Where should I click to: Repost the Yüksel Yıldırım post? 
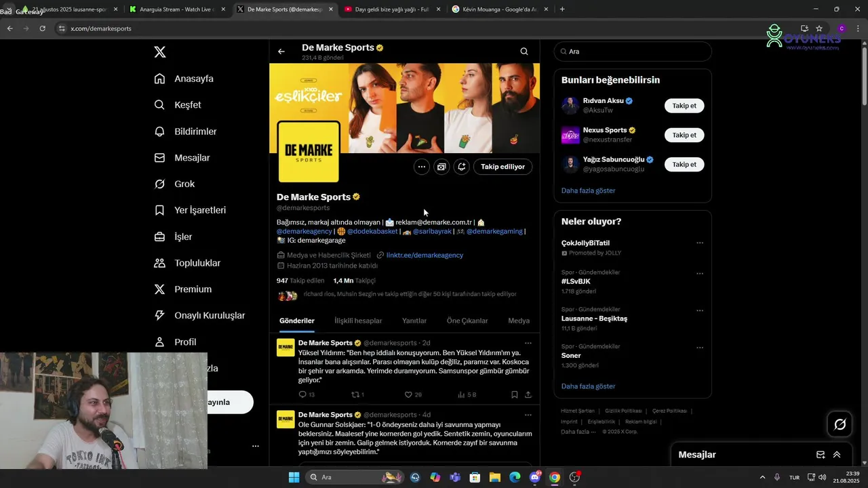(354, 394)
